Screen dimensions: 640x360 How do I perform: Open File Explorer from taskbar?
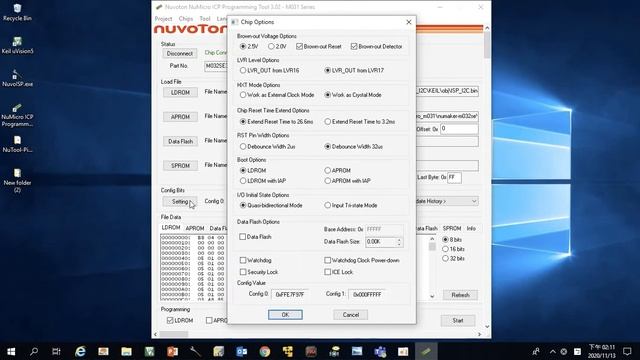(126, 351)
